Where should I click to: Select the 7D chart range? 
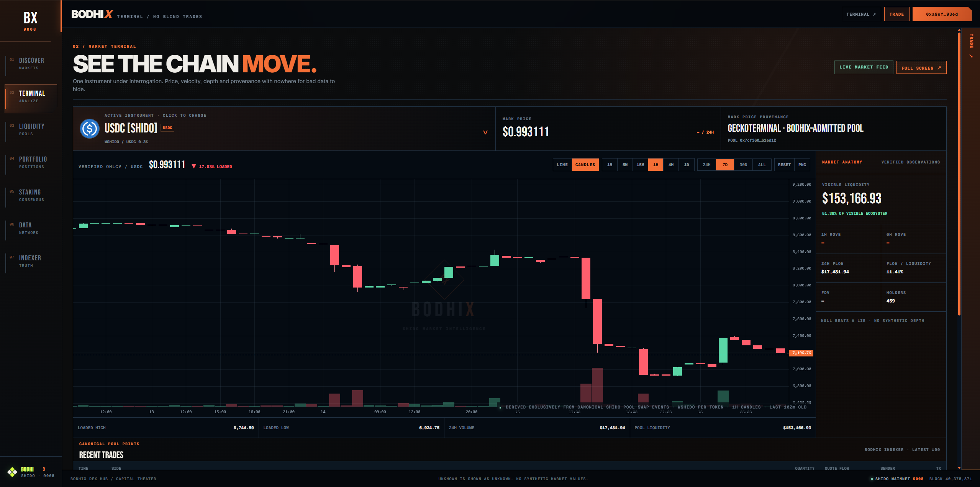[x=725, y=165]
